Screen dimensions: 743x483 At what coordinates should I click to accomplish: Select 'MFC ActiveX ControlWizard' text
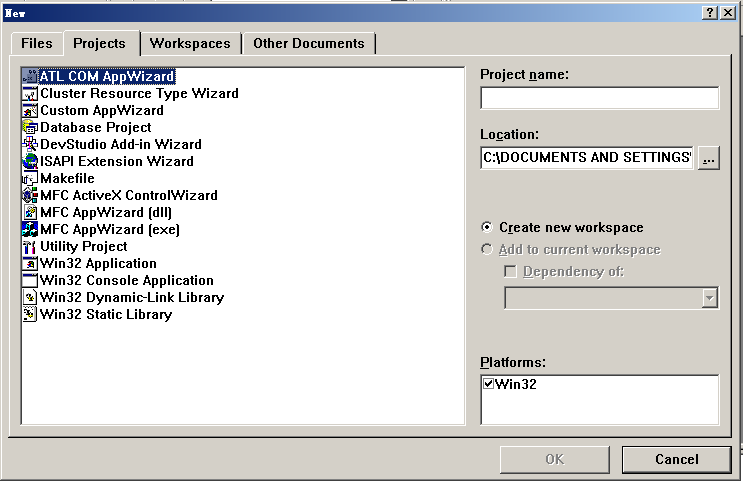pos(129,196)
